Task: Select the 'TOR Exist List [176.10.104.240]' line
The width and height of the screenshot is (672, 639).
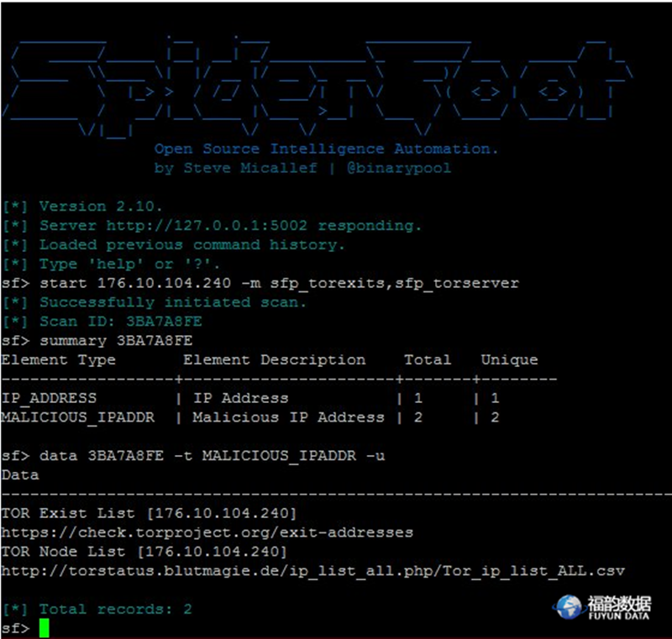Action: coord(149,514)
